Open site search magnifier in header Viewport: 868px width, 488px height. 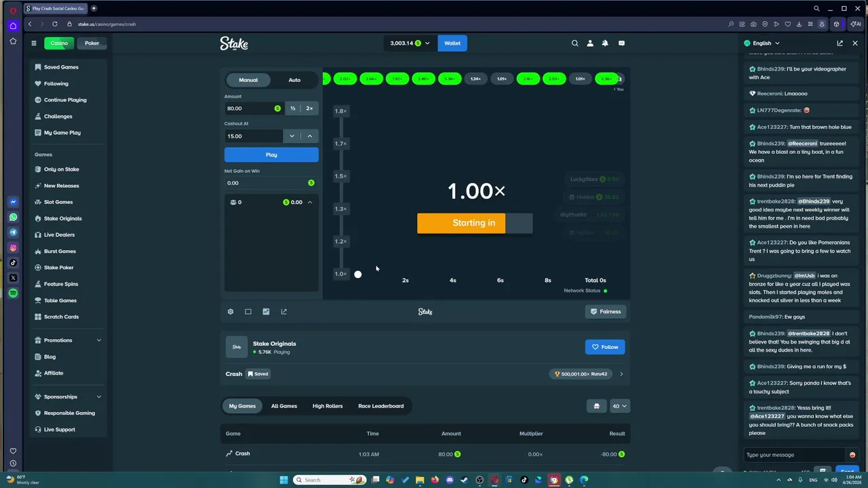click(575, 43)
